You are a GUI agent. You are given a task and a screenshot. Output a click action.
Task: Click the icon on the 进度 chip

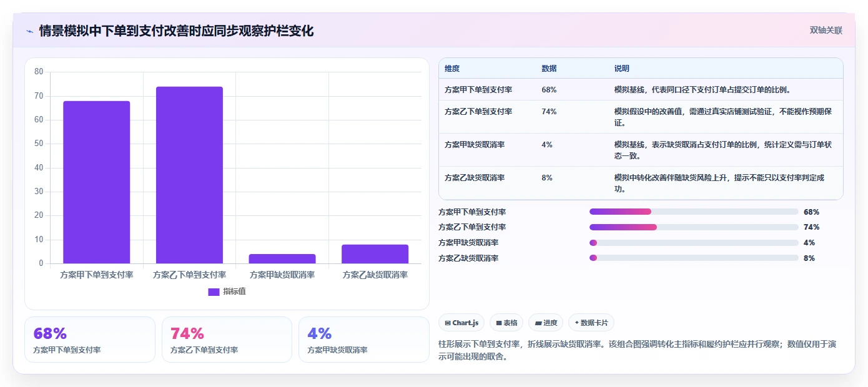[538, 323]
